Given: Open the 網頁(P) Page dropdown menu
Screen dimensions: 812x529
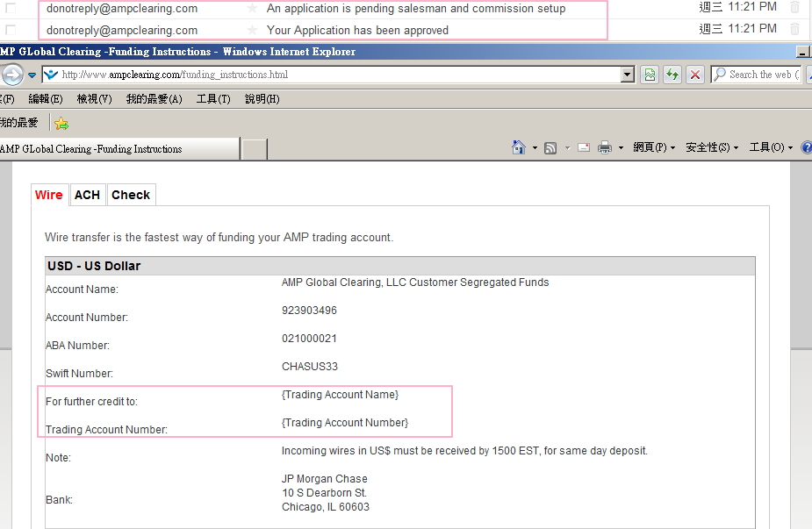Looking at the screenshot, I should [654, 147].
